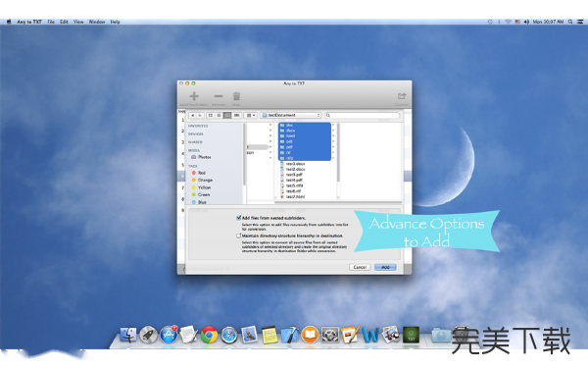
Task: Open Safari compass from the Dock
Action: (x=229, y=335)
